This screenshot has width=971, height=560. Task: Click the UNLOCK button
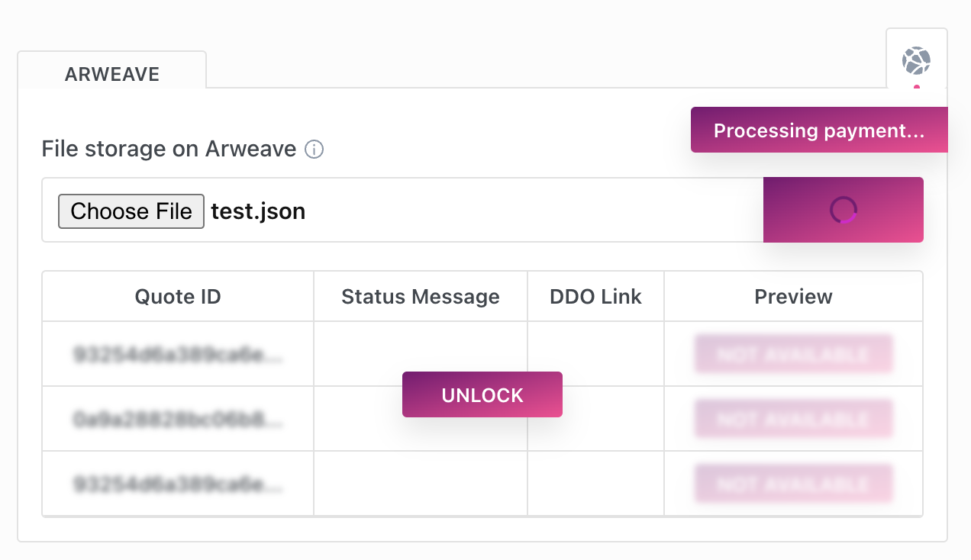(x=482, y=394)
